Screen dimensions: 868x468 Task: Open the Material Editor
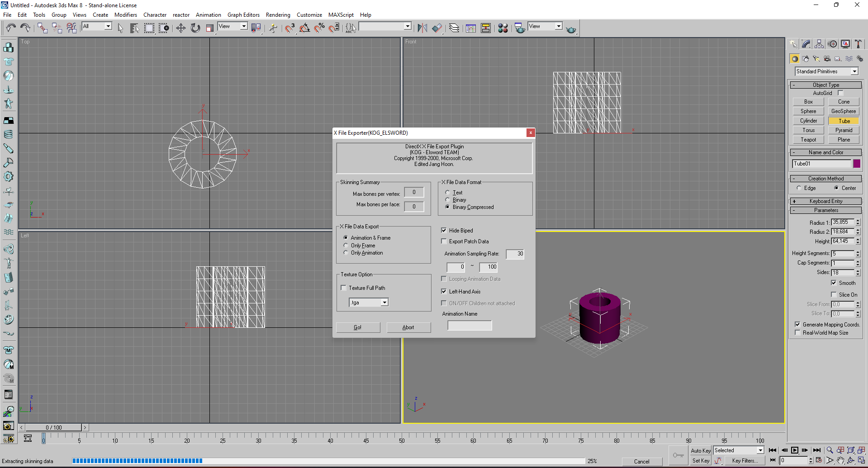tap(503, 28)
